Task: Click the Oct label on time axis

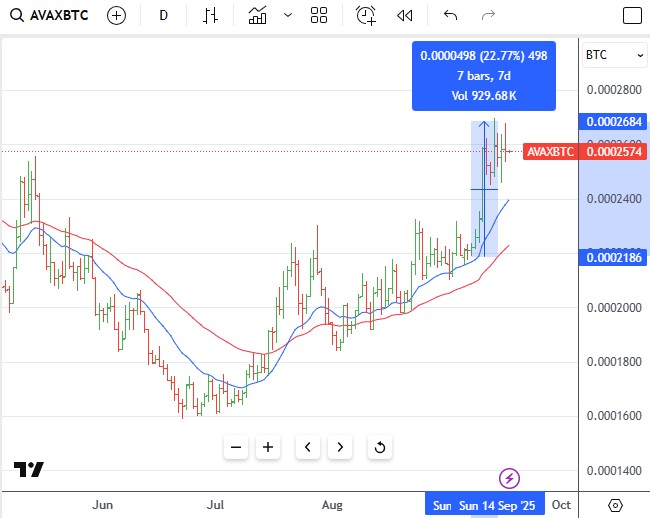Action: [561, 505]
